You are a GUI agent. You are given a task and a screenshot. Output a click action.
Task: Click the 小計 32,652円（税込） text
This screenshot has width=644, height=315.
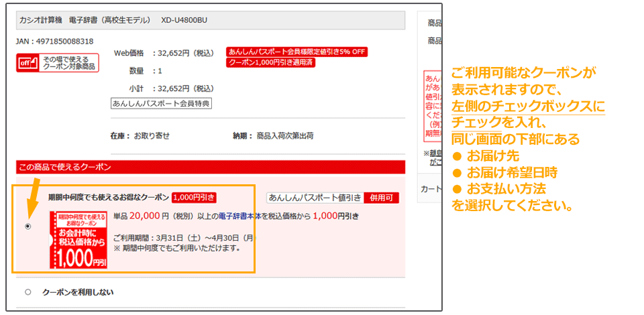[172, 88]
